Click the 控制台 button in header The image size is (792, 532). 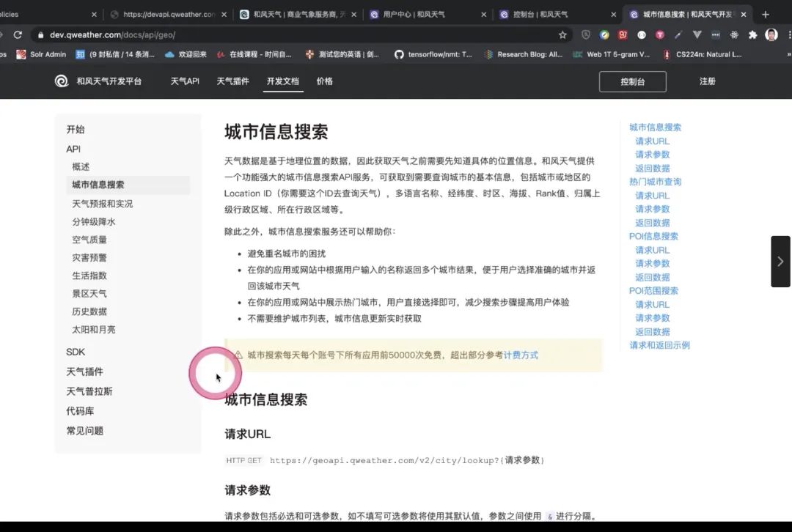coord(632,82)
